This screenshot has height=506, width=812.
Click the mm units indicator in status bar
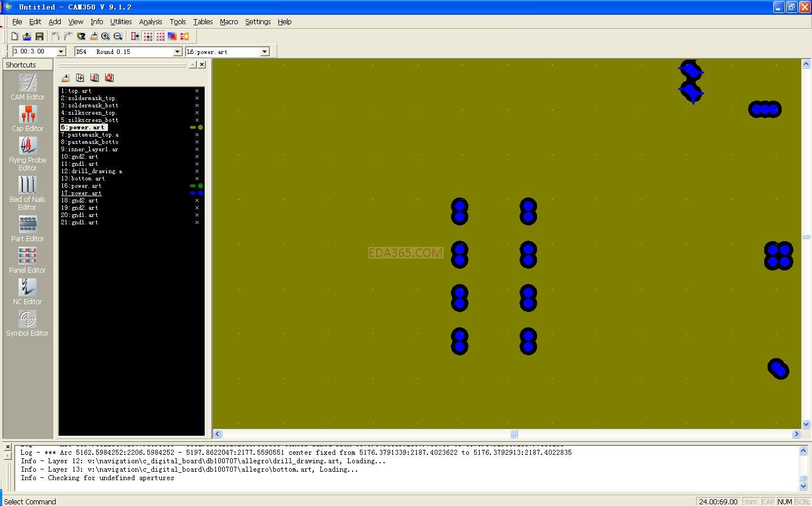point(750,502)
